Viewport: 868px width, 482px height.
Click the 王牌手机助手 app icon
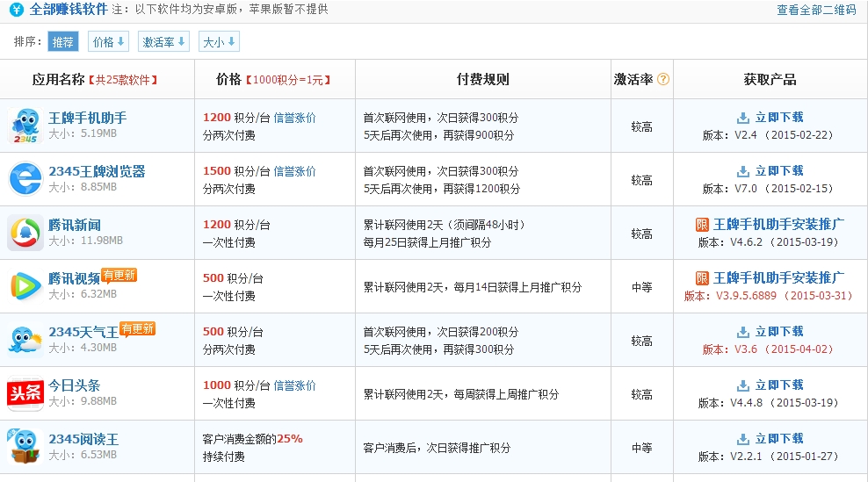(25, 126)
